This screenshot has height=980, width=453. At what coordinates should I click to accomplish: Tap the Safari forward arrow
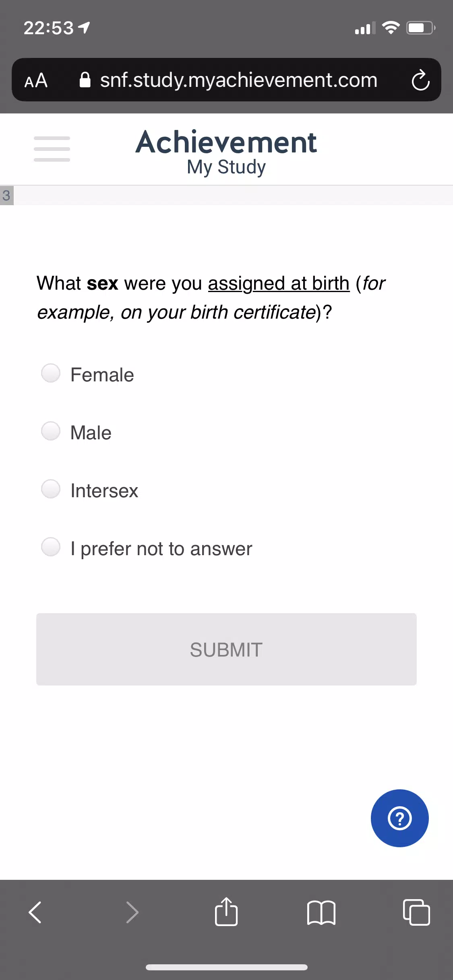(x=132, y=912)
